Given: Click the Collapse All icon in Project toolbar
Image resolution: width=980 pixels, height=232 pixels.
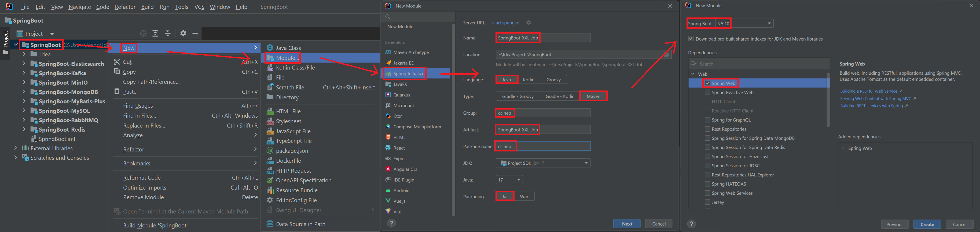Looking at the screenshot, I should 168,34.
